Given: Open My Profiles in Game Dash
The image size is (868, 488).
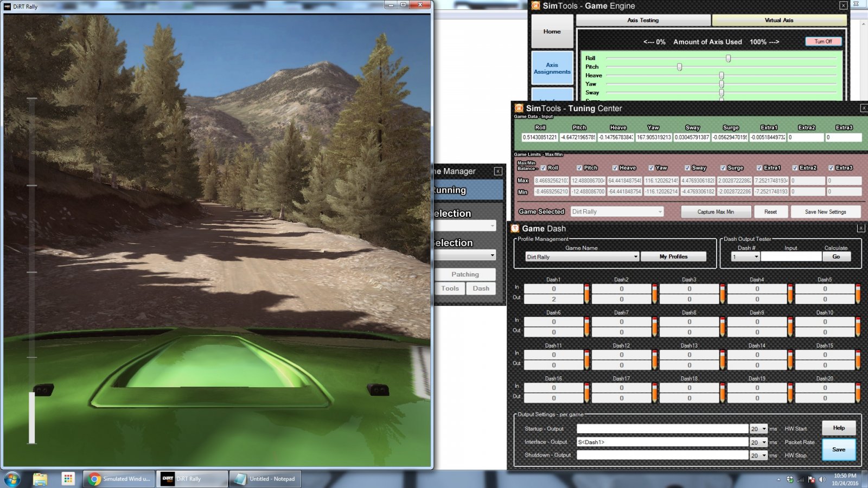Looking at the screenshot, I should coord(674,256).
